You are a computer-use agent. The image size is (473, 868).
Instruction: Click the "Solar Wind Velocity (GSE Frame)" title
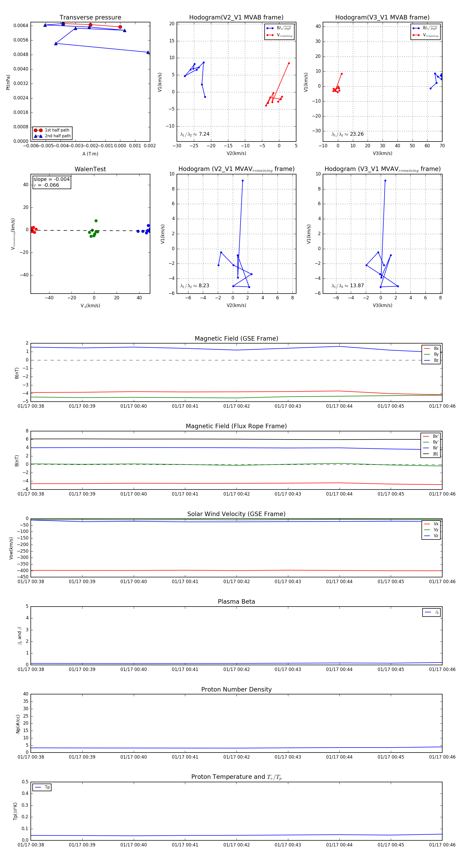pyautogui.click(x=236, y=514)
